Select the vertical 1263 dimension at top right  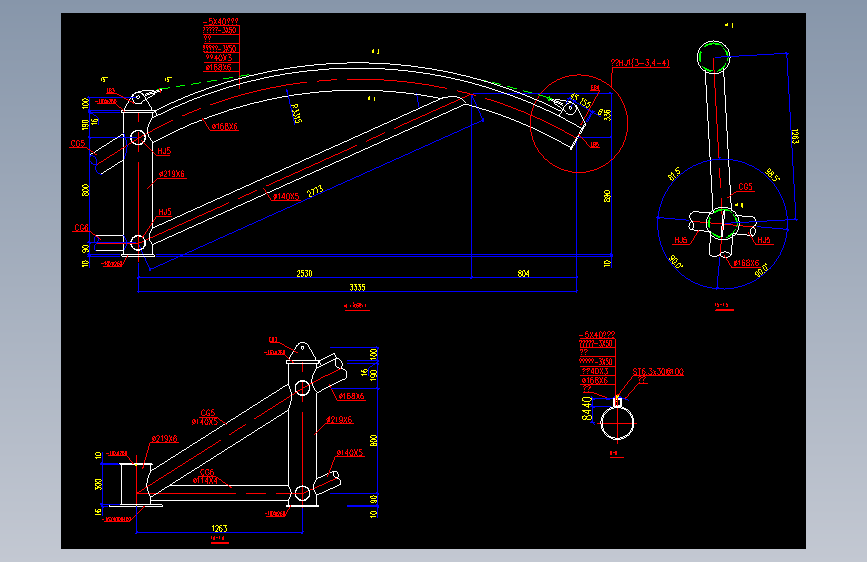click(795, 137)
